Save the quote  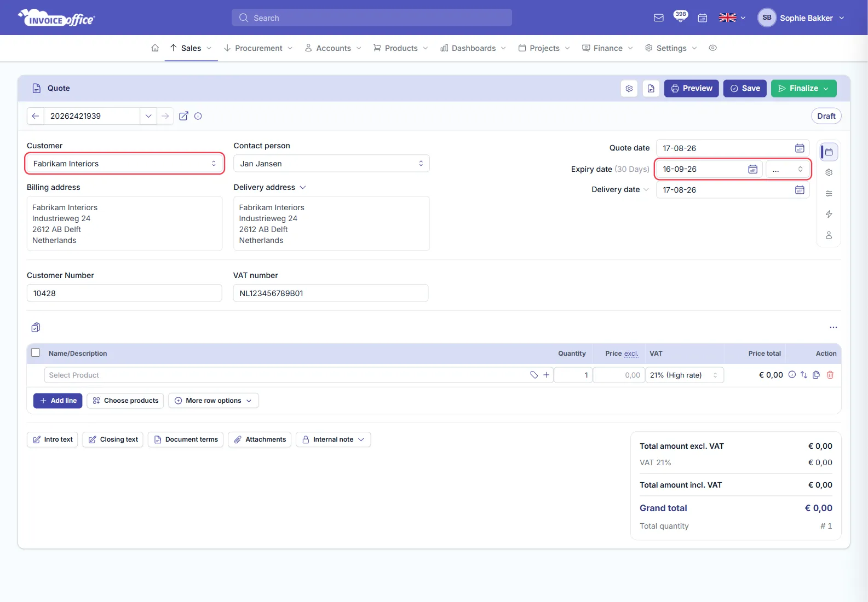pyautogui.click(x=745, y=89)
